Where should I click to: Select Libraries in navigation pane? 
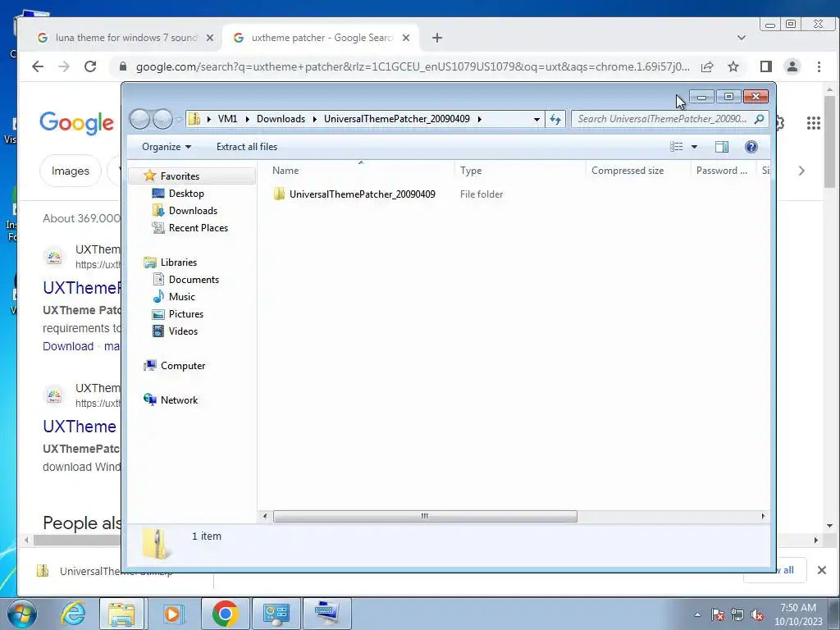pos(178,262)
